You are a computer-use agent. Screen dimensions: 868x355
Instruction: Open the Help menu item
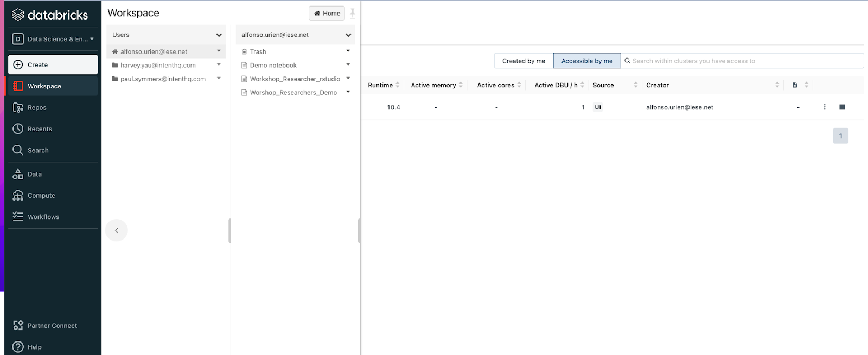point(34,347)
